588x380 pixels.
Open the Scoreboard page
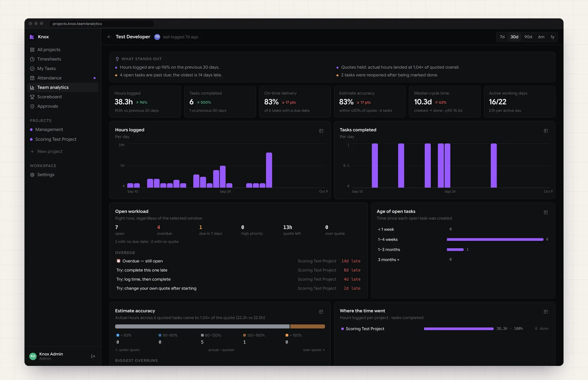(63, 97)
